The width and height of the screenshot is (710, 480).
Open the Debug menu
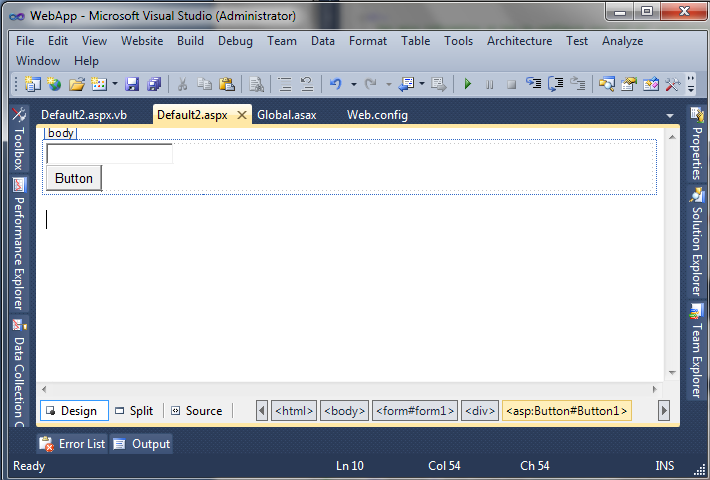(235, 41)
